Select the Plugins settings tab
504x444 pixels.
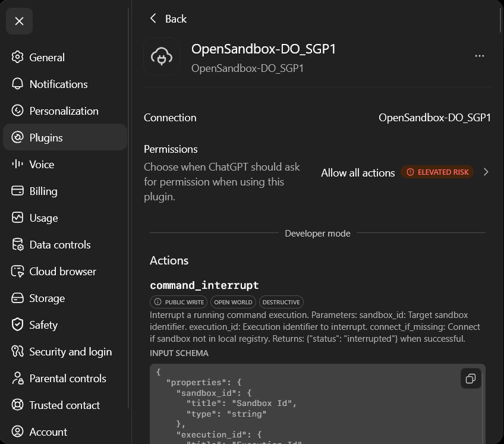65,137
